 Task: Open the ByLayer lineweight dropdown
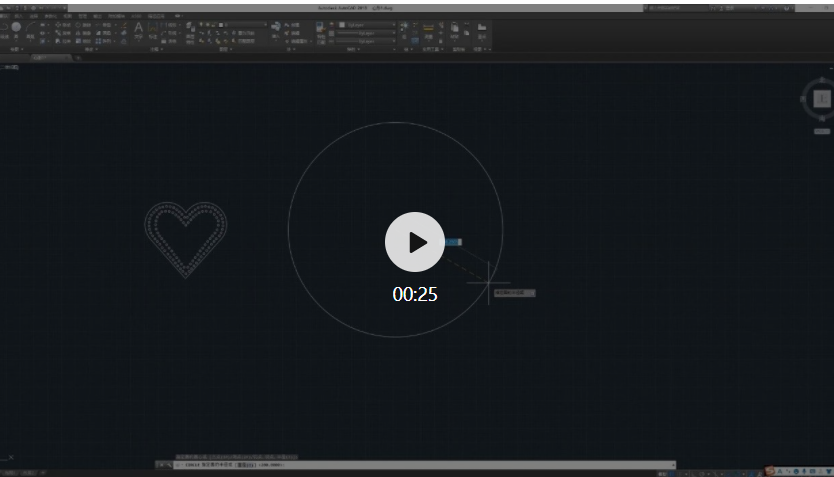[x=367, y=33]
